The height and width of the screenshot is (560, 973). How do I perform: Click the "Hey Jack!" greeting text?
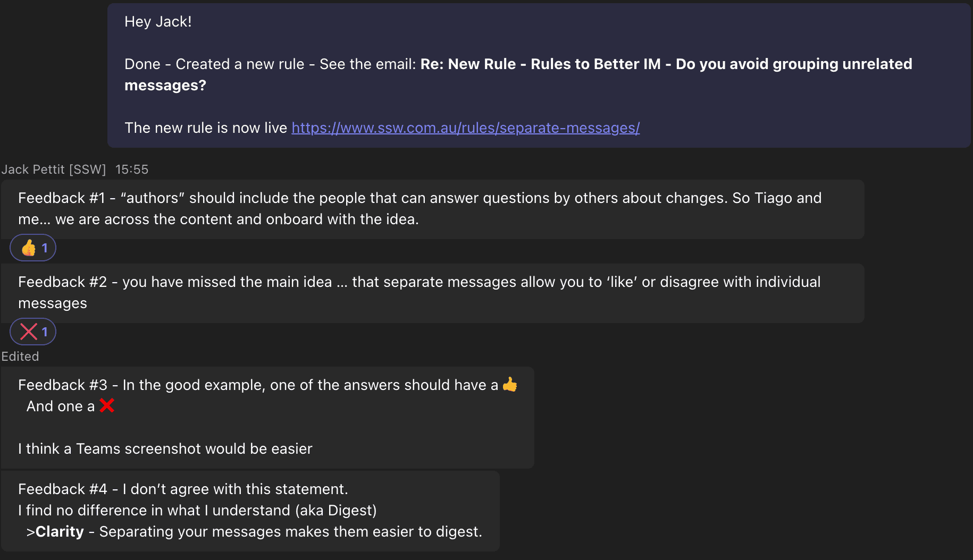point(158,22)
